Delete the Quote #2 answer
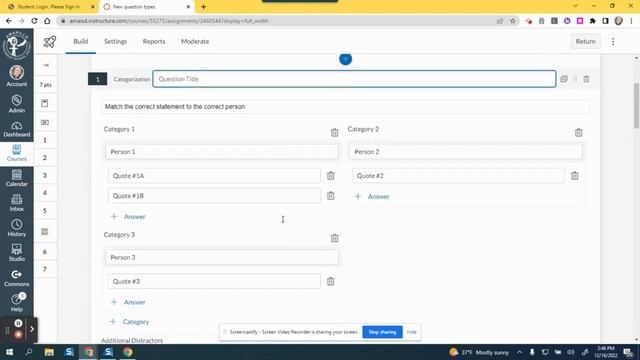The height and width of the screenshot is (360, 640). [x=575, y=176]
